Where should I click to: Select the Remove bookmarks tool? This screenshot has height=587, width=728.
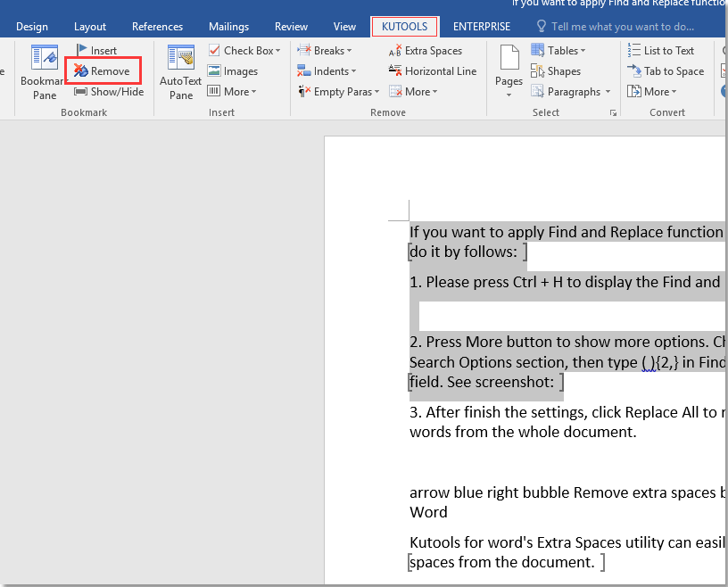coord(101,71)
